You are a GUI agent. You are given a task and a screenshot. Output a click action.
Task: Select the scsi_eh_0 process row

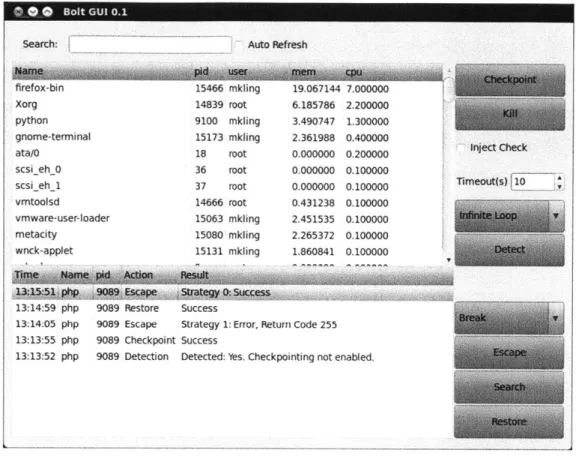pos(227,170)
